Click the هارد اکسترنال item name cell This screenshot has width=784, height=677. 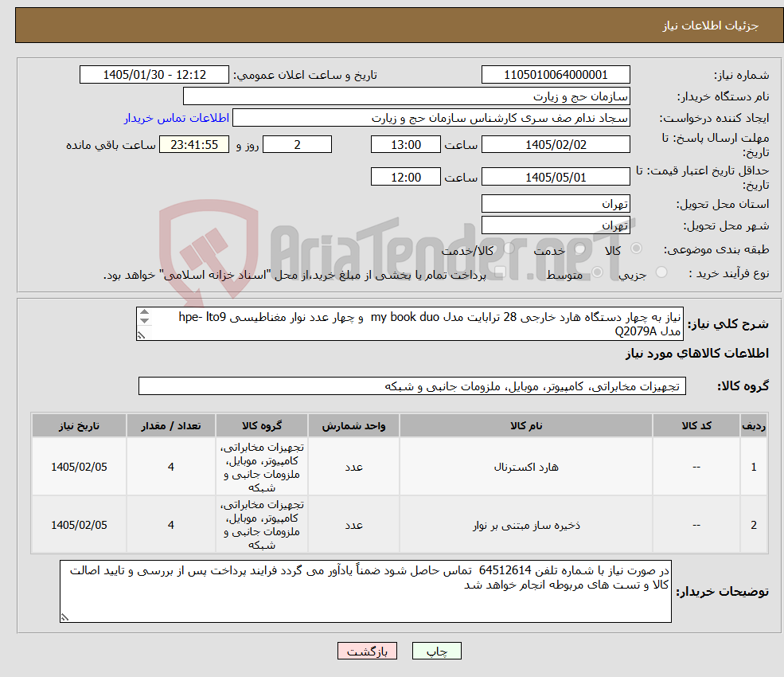(x=526, y=467)
